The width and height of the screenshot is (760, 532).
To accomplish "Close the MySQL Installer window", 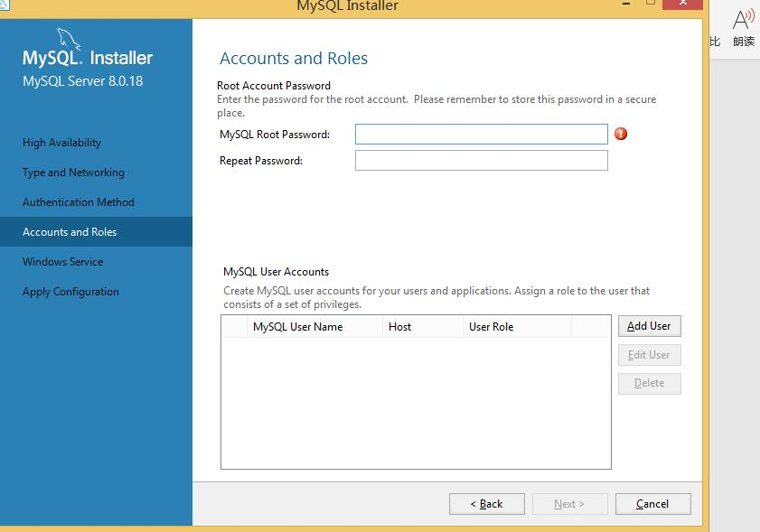I will click(x=682, y=4).
